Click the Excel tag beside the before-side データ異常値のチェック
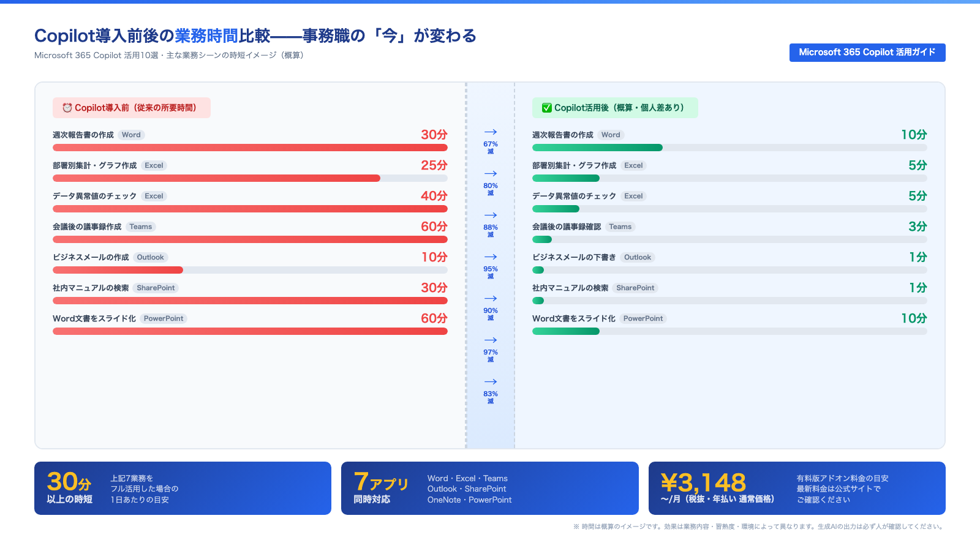 tap(154, 196)
